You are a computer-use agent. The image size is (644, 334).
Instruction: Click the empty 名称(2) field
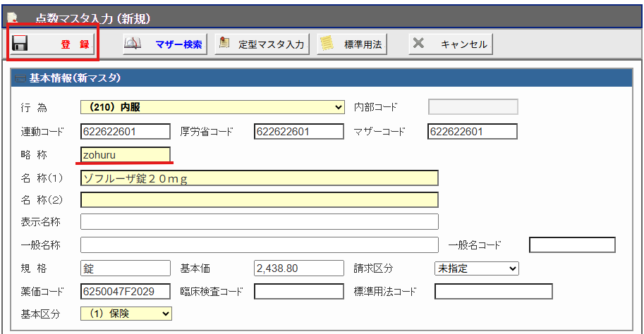[259, 200]
